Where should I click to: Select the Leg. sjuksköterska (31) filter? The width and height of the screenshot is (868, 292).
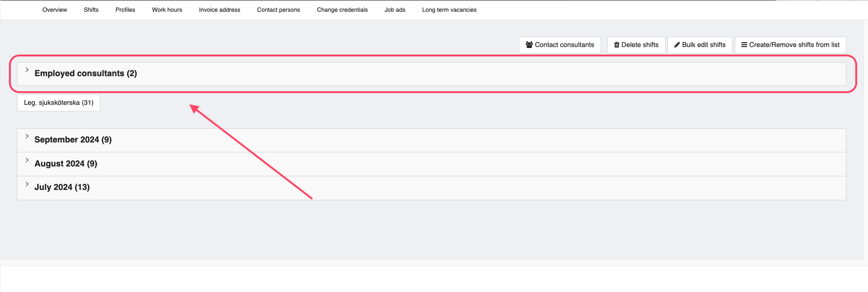(x=59, y=103)
